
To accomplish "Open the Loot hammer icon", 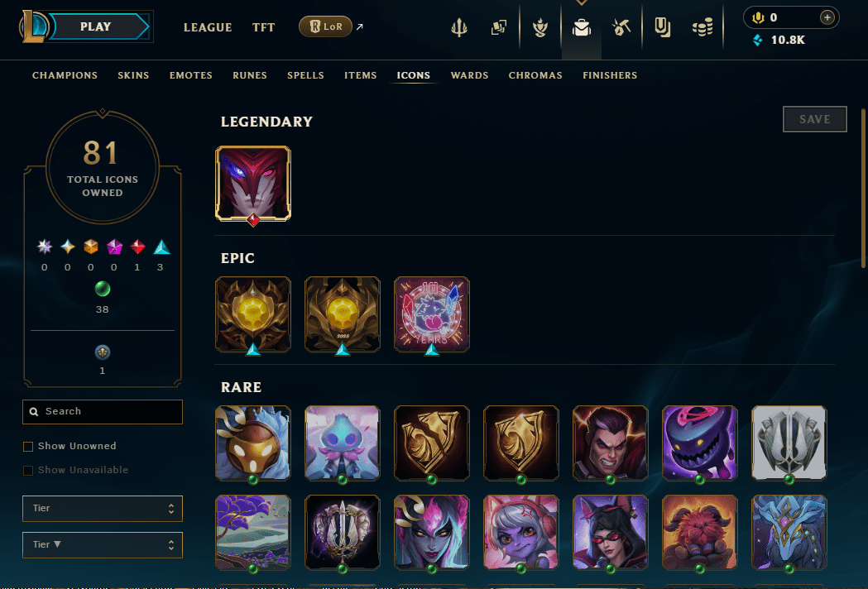I will click(621, 27).
